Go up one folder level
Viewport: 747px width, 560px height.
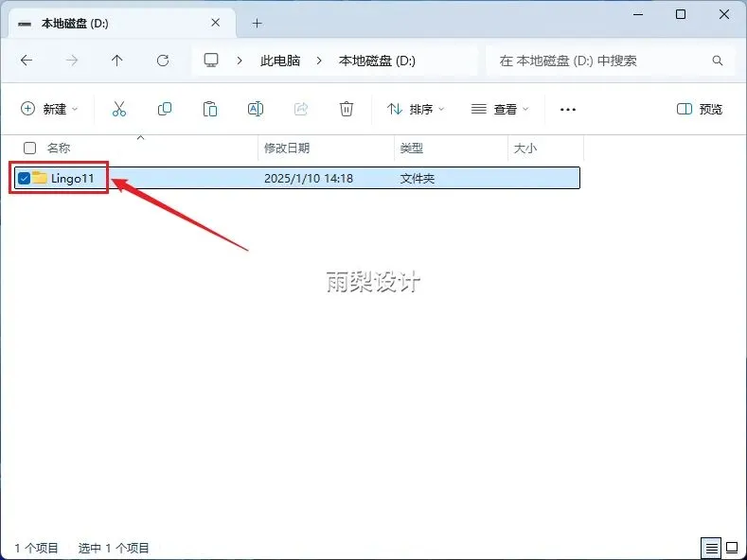click(x=117, y=61)
